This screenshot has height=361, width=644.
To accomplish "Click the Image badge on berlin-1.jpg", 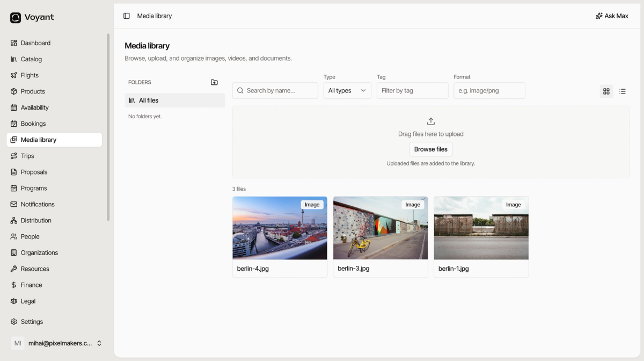I will 514,205.
